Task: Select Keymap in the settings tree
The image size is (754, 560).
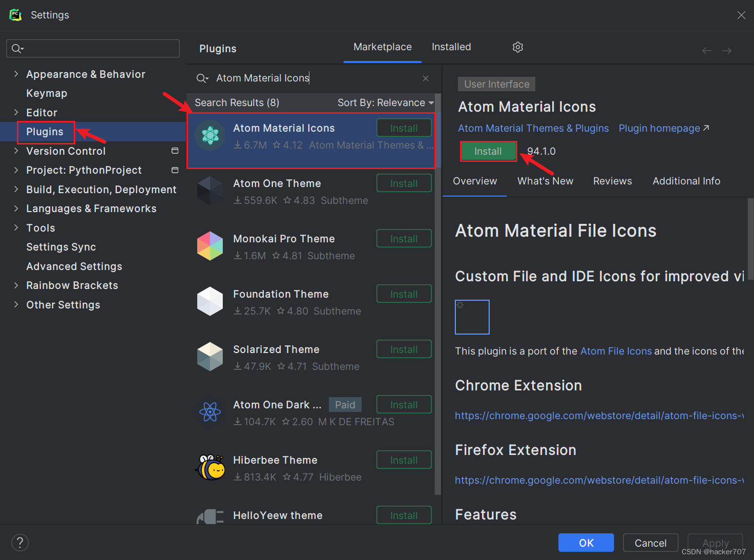Action: (47, 93)
